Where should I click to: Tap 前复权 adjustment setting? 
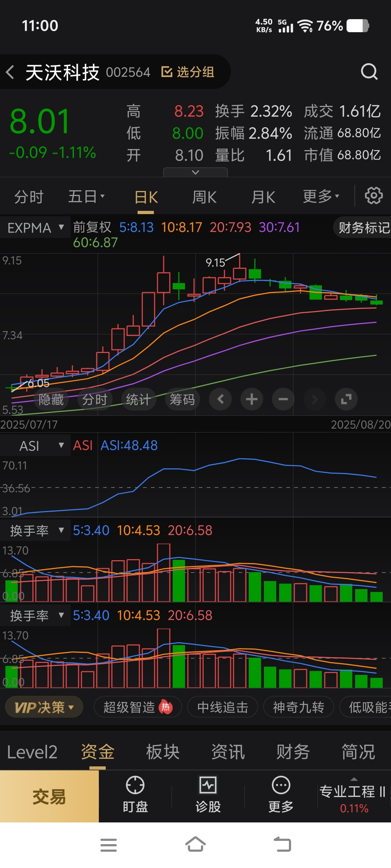pos(92,227)
